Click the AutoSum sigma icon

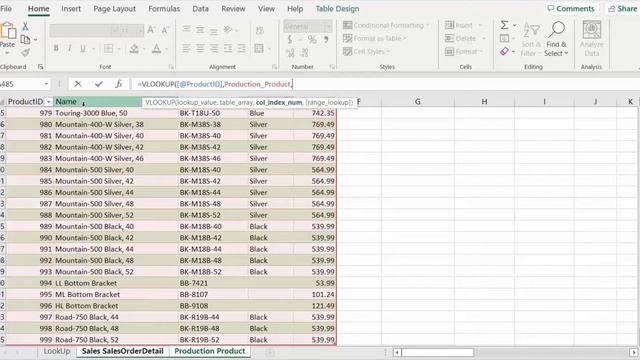pos(504,25)
